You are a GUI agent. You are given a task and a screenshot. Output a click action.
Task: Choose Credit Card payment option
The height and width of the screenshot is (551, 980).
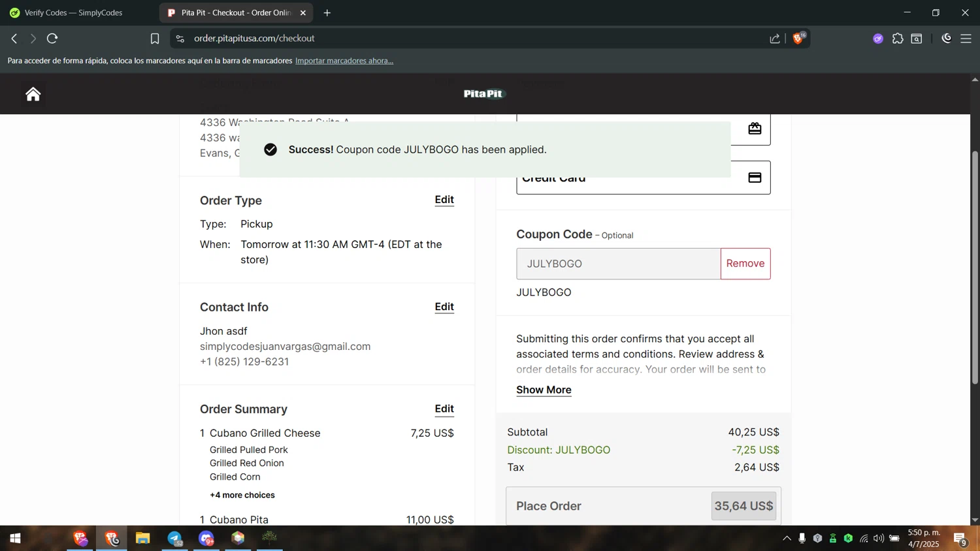643,178
